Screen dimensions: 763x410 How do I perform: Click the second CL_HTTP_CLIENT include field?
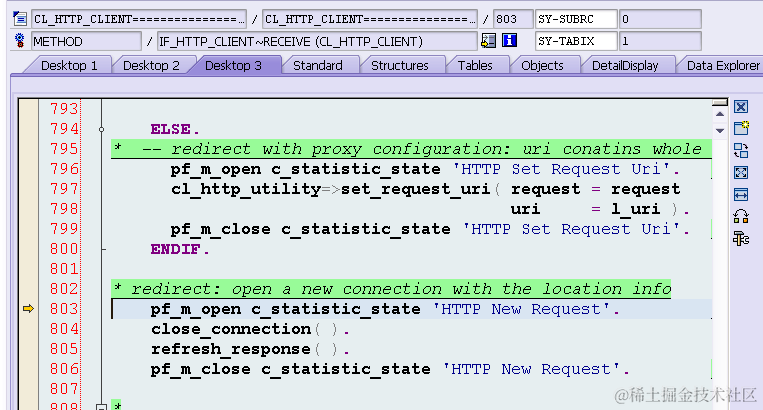click(x=370, y=19)
